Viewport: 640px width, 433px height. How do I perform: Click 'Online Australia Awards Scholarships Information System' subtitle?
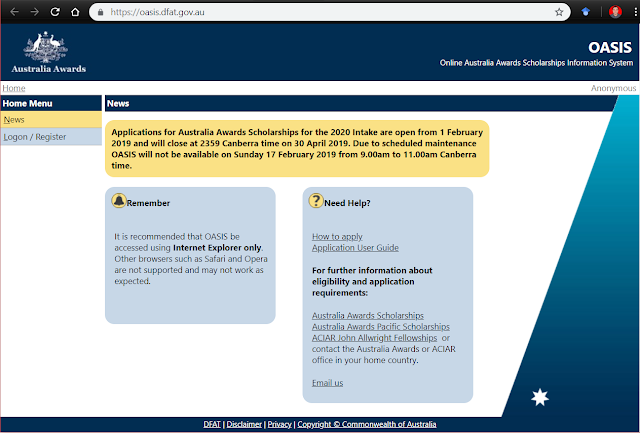point(536,63)
